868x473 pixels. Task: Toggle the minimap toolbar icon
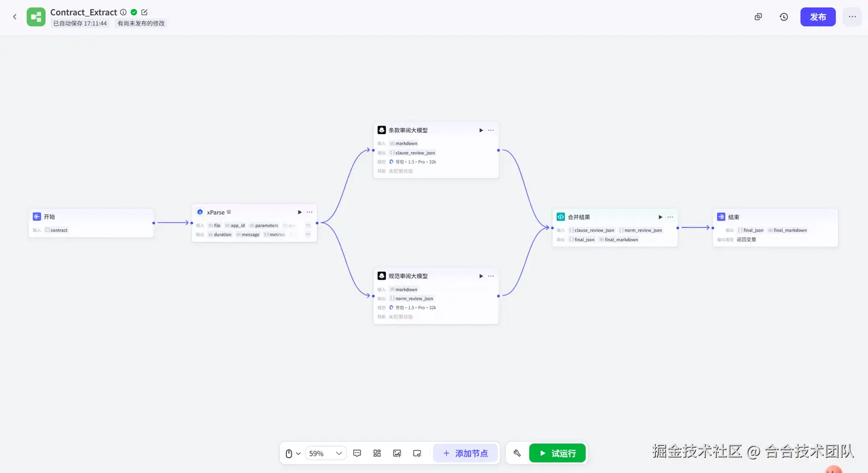[x=417, y=453]
